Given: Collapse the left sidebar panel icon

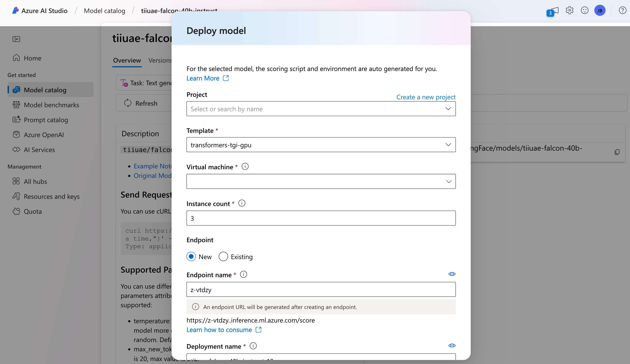Looking at the screenshot, I should coord(16,39).
